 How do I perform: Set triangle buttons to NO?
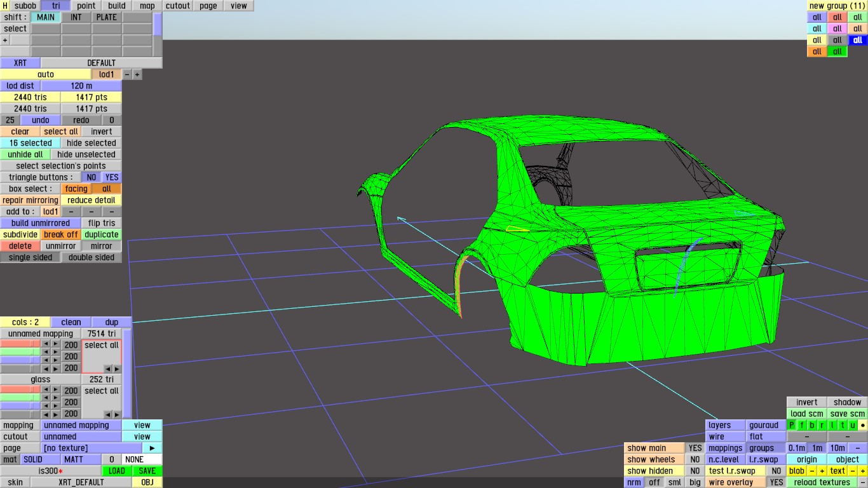[x=92, y=177]
